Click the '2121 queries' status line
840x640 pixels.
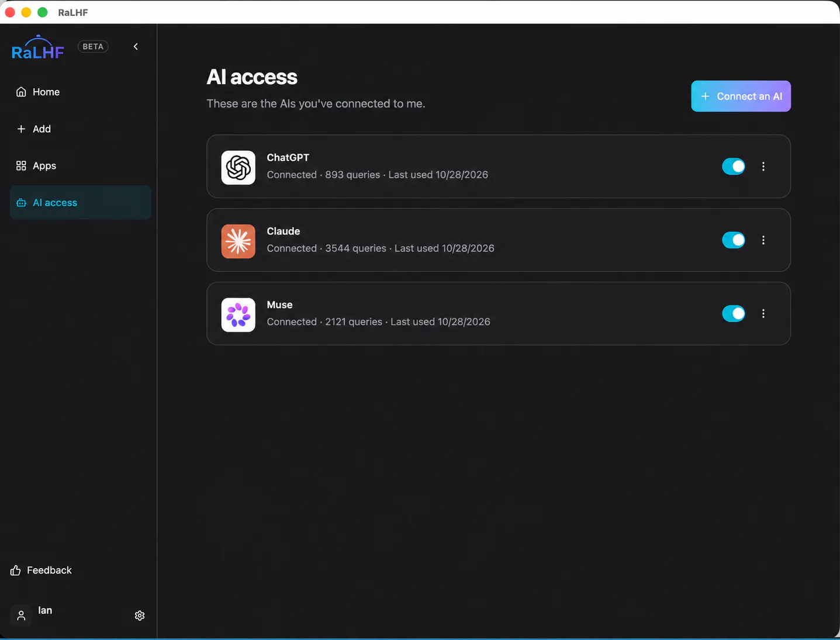[379, 322]
